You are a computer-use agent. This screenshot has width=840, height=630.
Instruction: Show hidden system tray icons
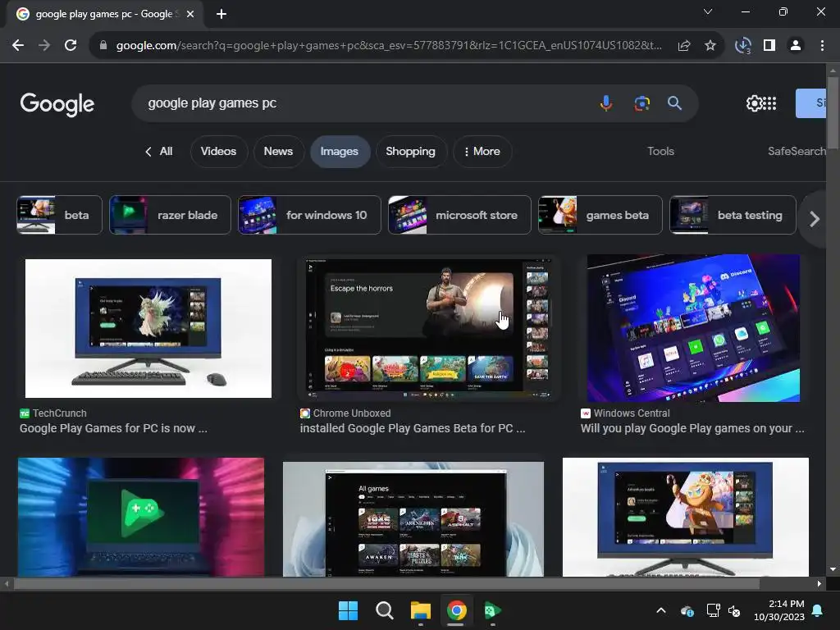tap(661, 610)
